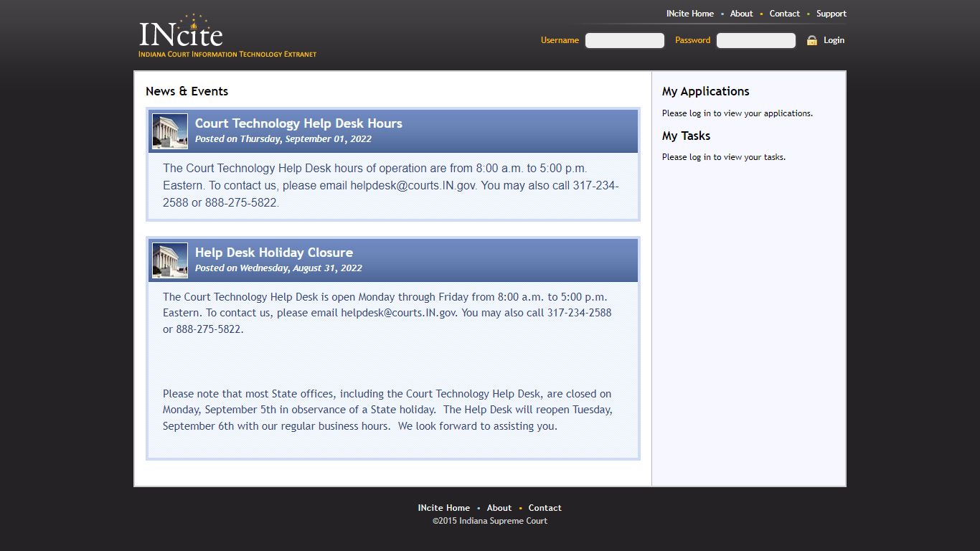Click the padlock login icon
980x551 pixels.
click(812, 40)
